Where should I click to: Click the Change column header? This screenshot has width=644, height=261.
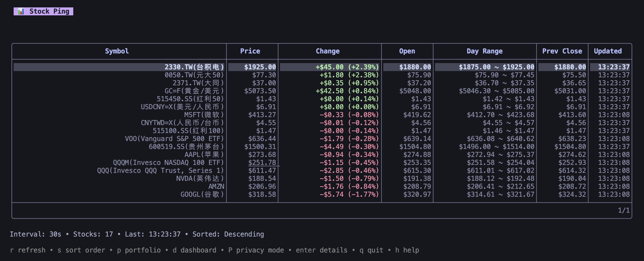[328, 51]
